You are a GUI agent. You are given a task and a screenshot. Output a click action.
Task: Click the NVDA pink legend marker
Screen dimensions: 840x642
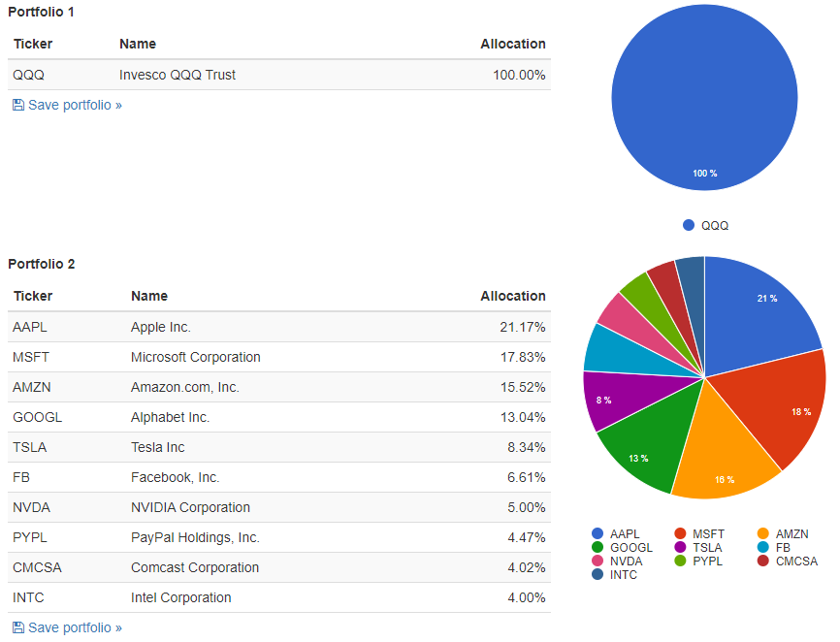pyautogui.click(x=598, y=562)
